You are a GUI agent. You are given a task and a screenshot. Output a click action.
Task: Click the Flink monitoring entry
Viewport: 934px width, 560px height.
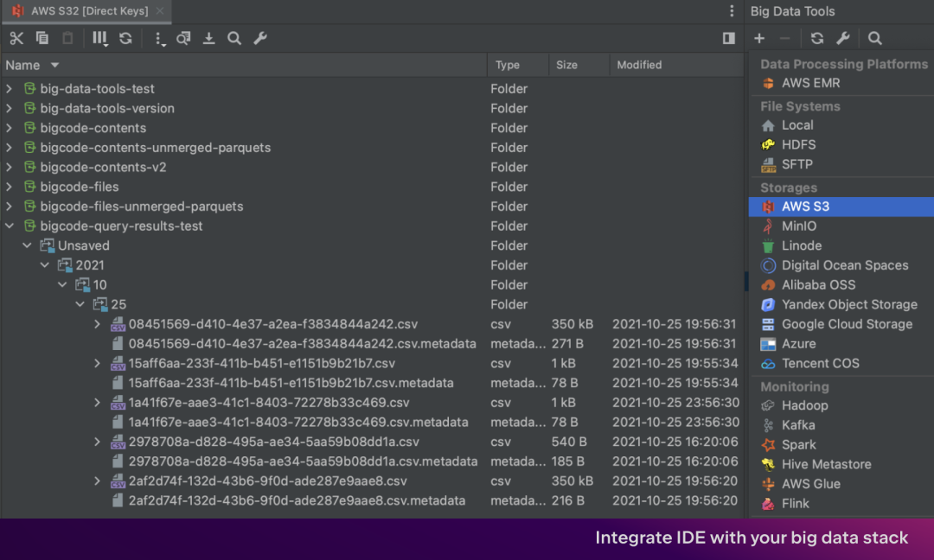click(x=841, y=504)
